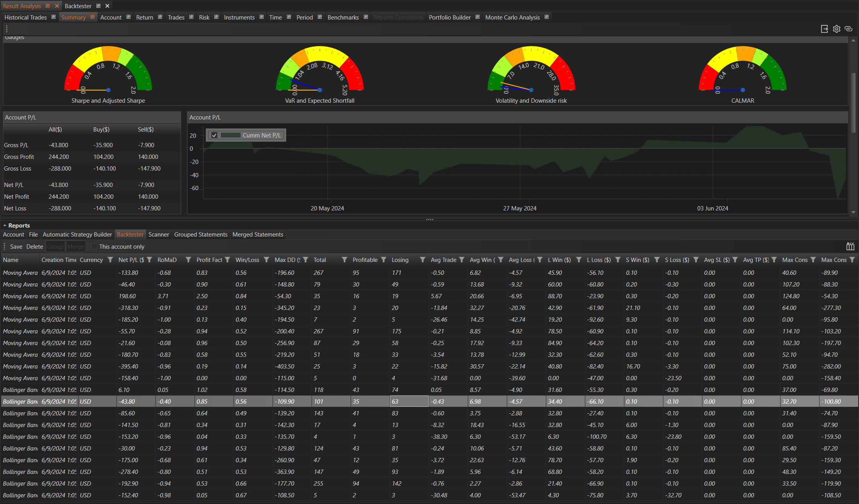The height and width of the screenshot is (504, 859).
Task: Open the Reports toolbar grip menu
Action: pos(5,247)
